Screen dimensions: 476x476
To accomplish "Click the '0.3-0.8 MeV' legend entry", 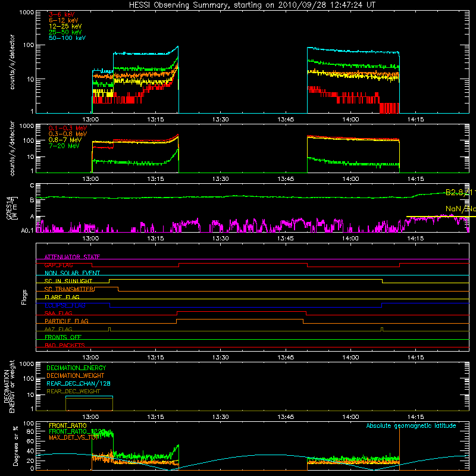I will 68,134.
